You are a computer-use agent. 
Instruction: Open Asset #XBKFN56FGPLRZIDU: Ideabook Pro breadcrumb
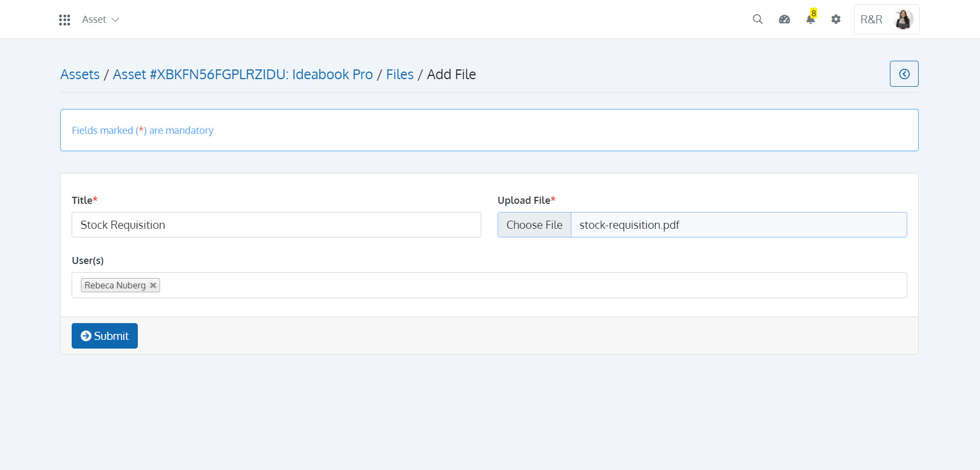point(243,74)
